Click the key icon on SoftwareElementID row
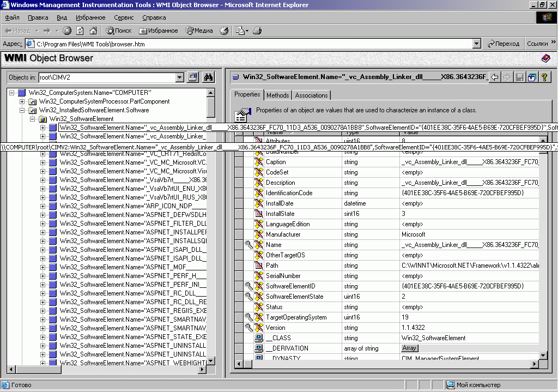 click(x=248, y=286)
